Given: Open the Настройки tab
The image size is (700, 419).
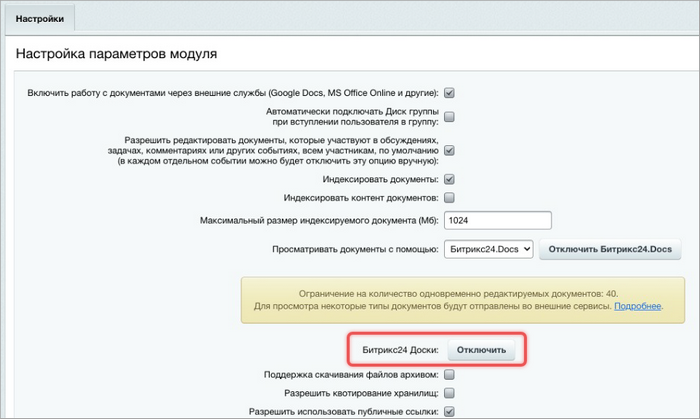Looking at the screenshot, I should (39, 18).
